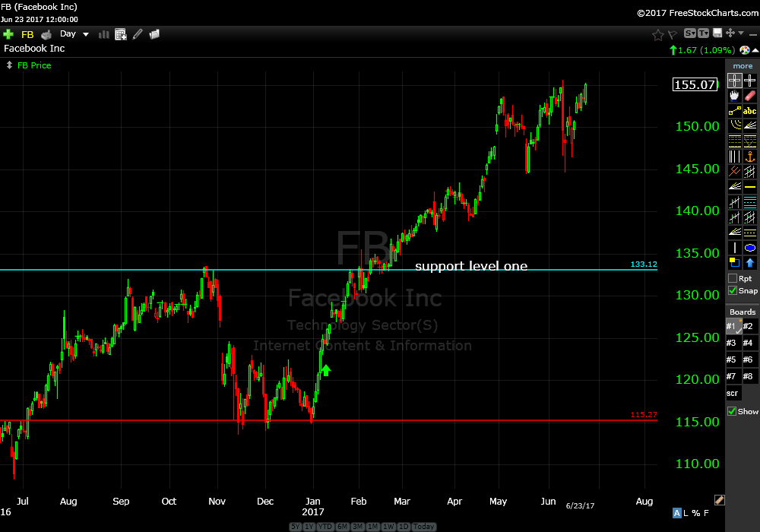Click the blue up-arrow marker tool
Screen dimensions: 760x532
click(750, 263)
